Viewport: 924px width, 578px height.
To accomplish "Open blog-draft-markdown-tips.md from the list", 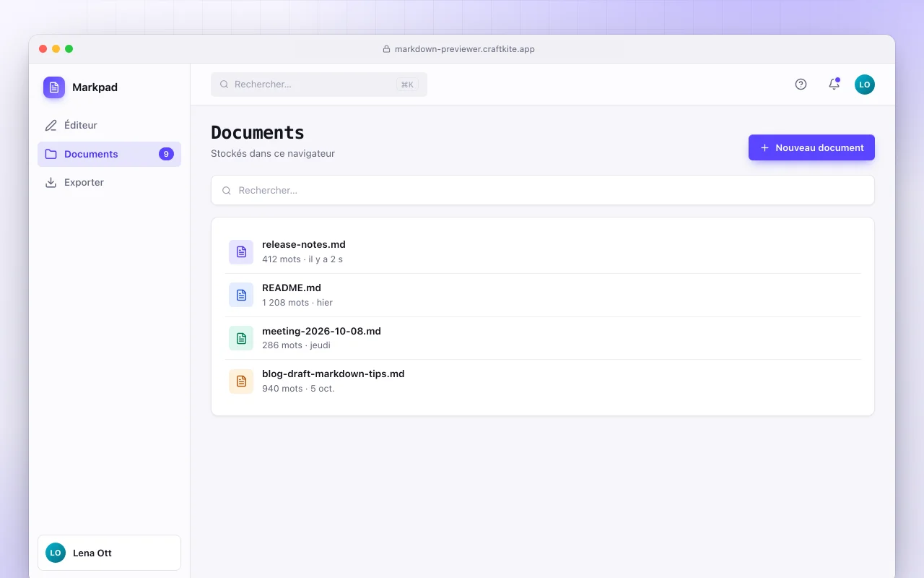I will 543,381.
